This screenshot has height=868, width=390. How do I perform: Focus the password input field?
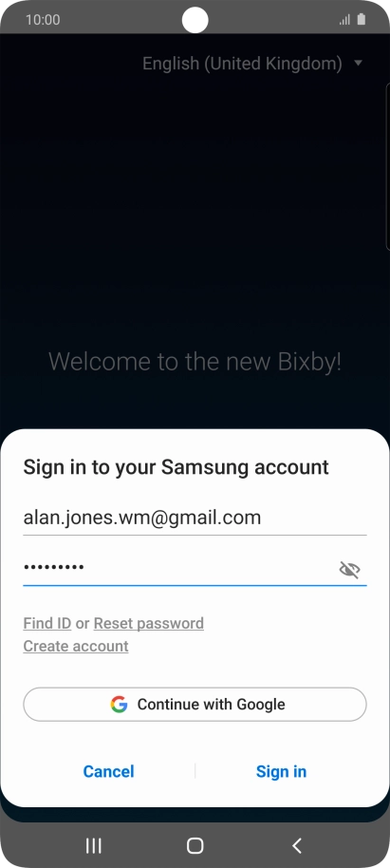179,568
